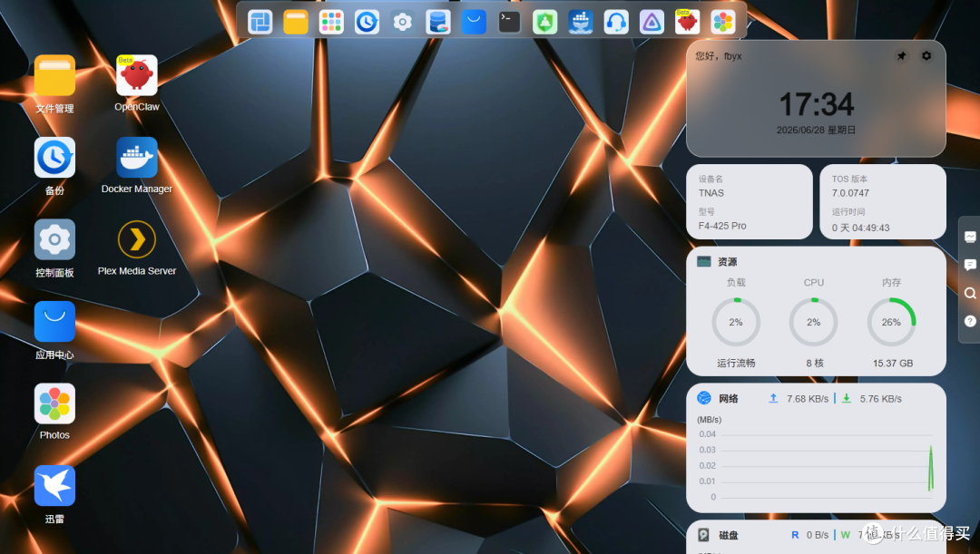Open widget settings gear beside the pin
Screen dimensions: 980x554
[x=926, y=55]
